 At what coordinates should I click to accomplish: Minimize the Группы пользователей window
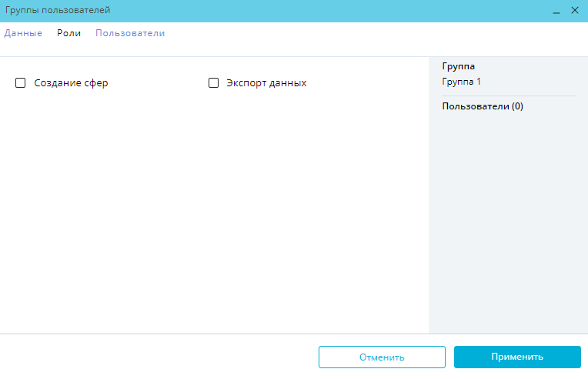pos(556,11)
